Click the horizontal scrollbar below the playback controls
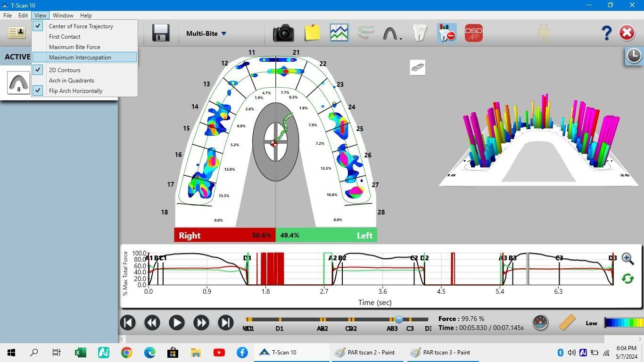 pos(363,339)
